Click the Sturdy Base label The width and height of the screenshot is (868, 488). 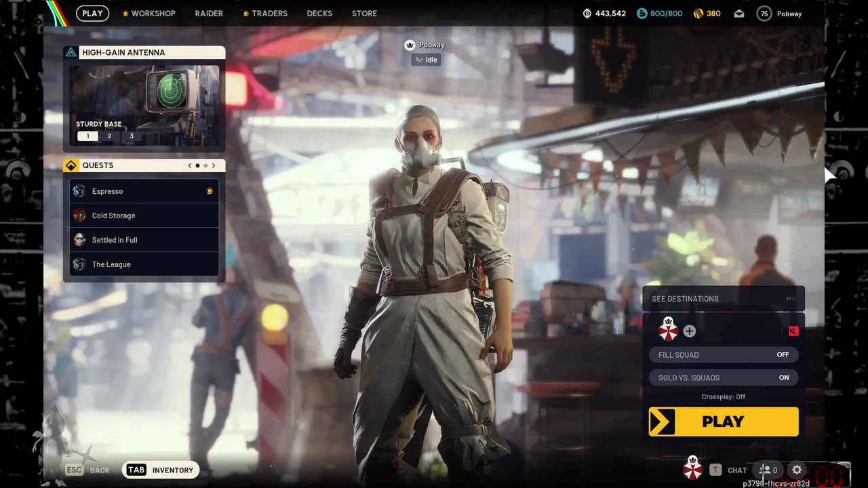pos(99,124)
